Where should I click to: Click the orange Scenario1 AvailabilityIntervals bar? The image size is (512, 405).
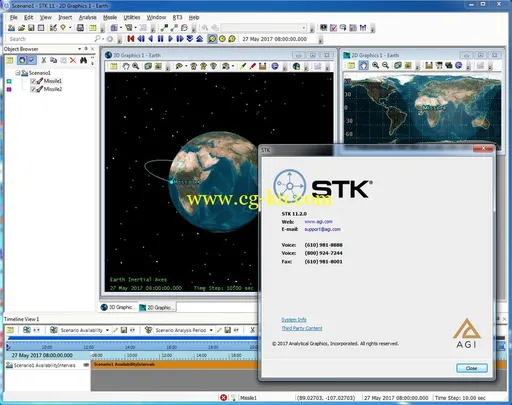[x=175, y=365]
